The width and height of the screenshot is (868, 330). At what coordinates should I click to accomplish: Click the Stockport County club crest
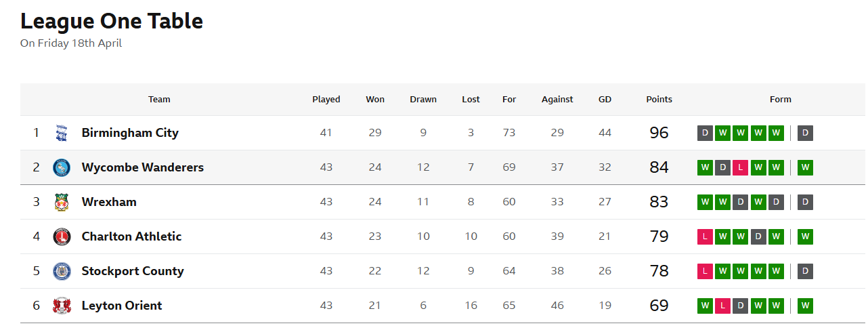coord(62,271)
